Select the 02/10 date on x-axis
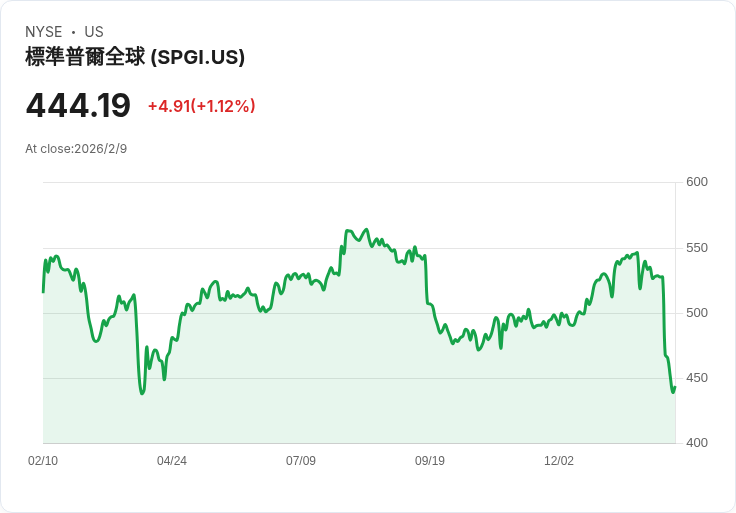 [43, 461]
